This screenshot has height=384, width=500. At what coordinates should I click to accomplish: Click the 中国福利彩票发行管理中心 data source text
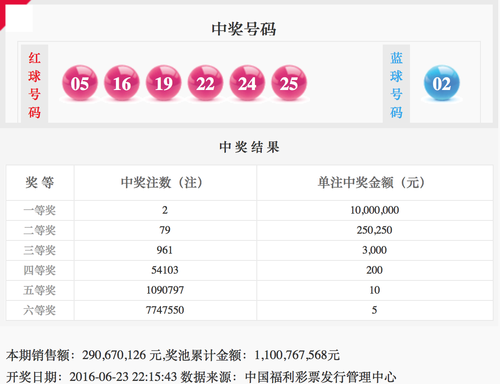coord(320,377)
